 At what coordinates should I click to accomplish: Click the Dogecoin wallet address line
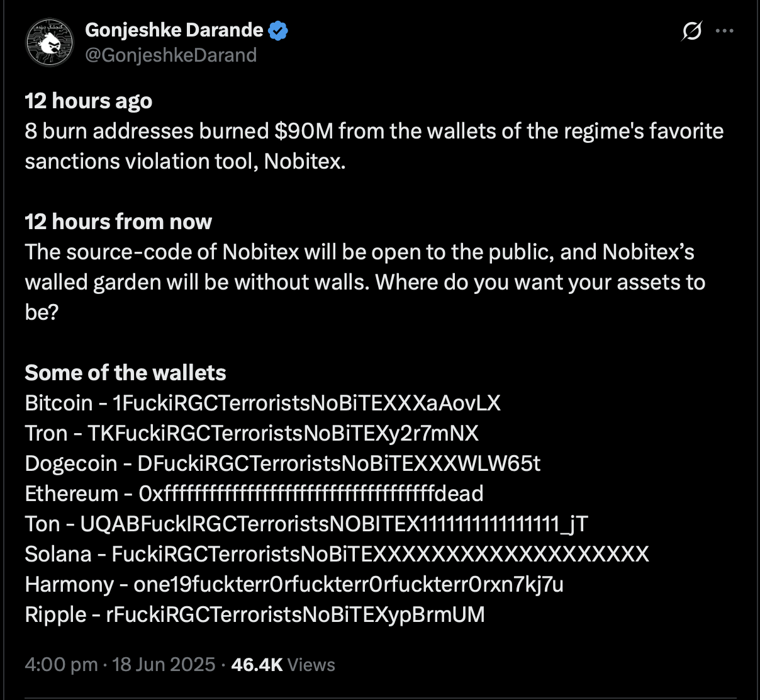tap(282, 463)
